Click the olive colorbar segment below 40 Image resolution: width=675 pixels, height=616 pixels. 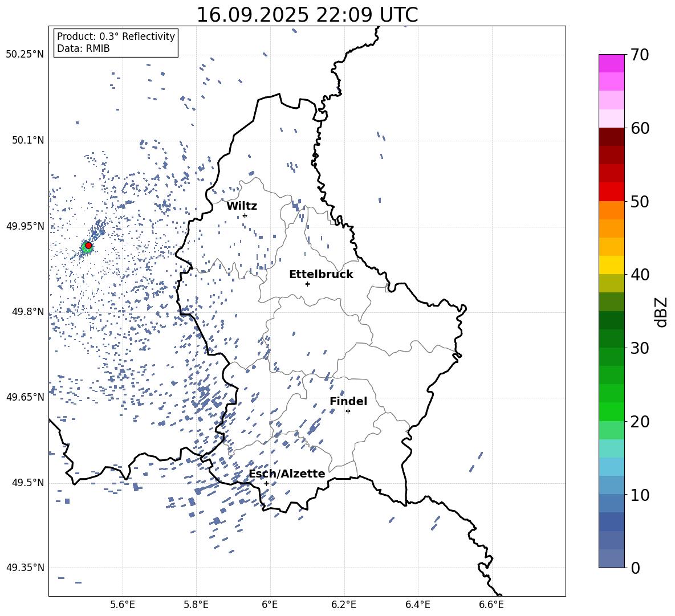point(611,283)
